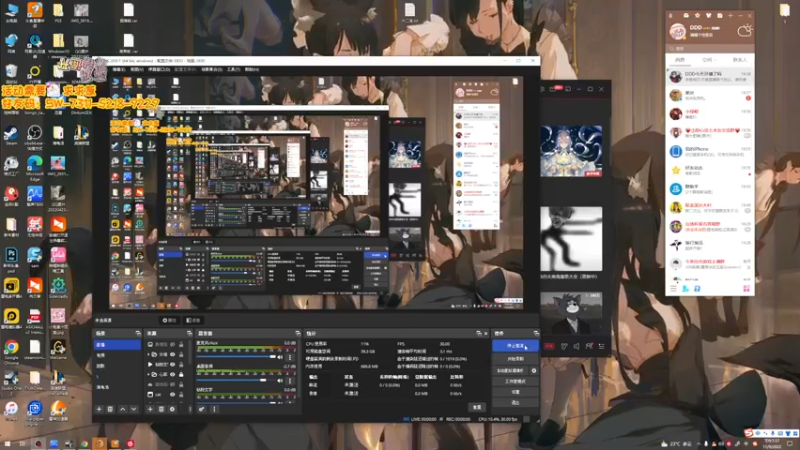Toggle visibility eye of the window capture source

point(172,394)
